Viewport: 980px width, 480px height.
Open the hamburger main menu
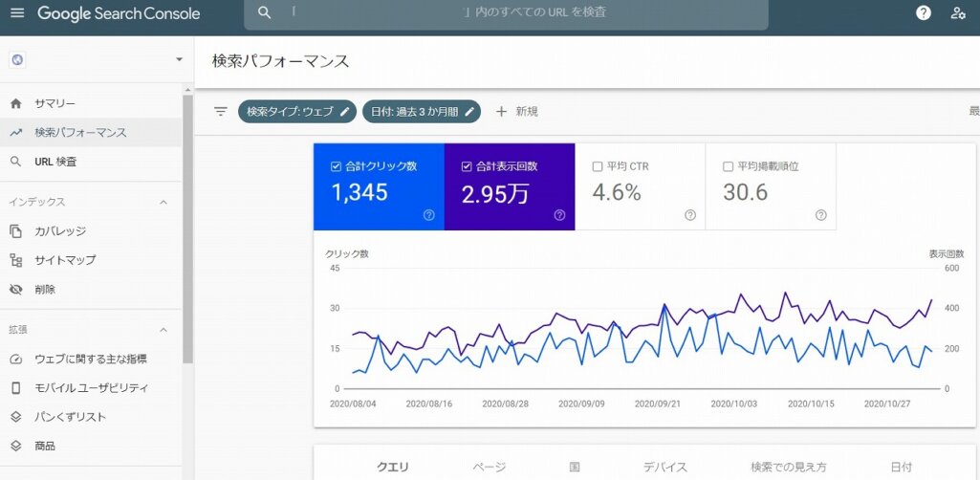click(17, 13)
